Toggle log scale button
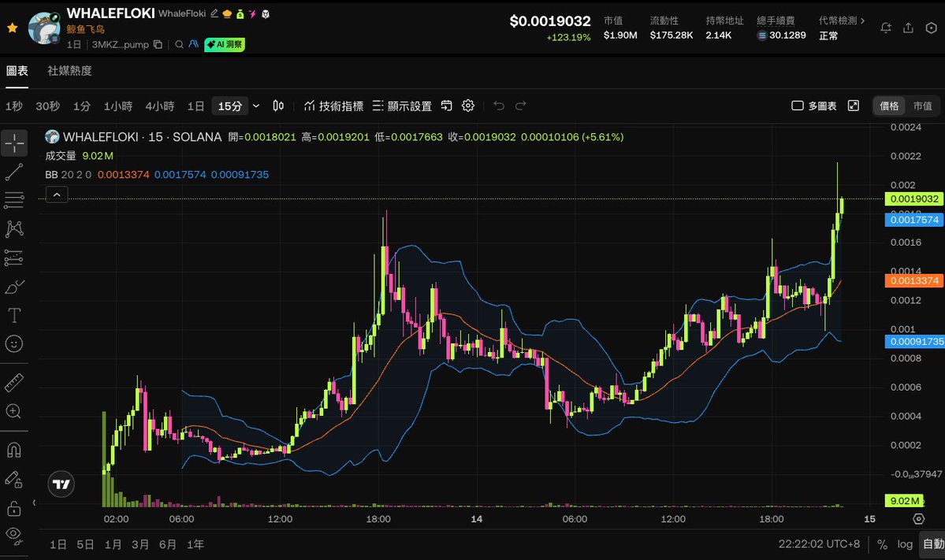 (905, 544)
